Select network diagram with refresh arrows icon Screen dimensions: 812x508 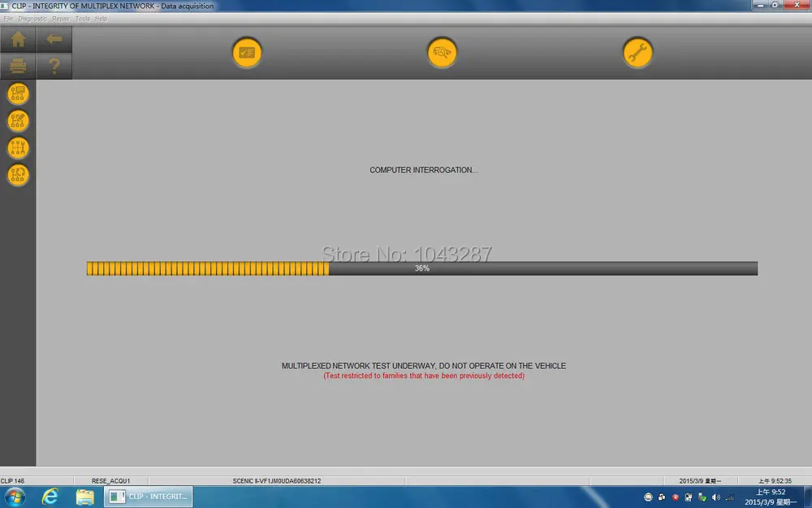point(18,175)
